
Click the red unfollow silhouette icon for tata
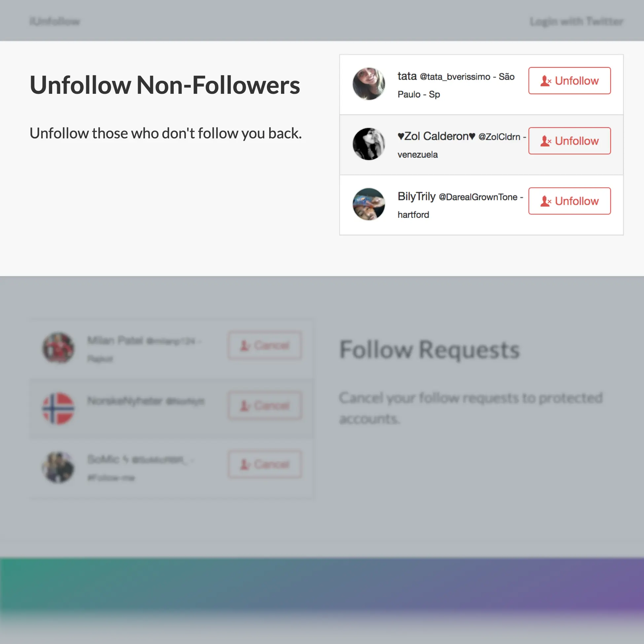click(x=546, y=81)
